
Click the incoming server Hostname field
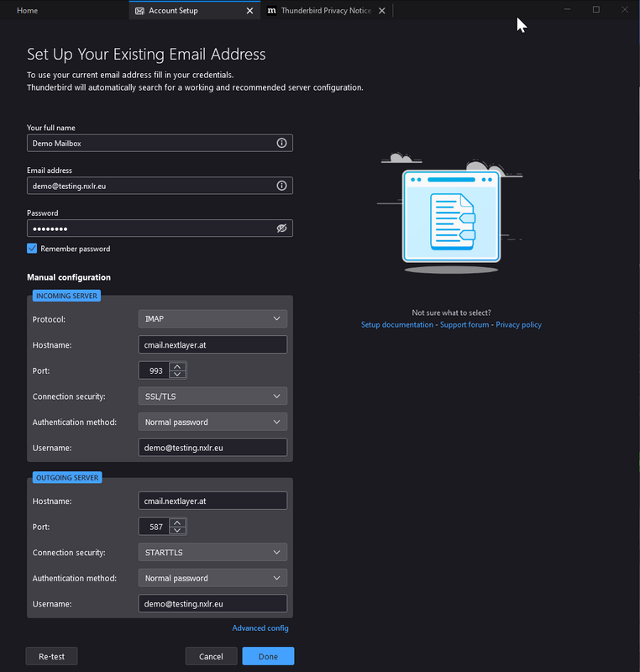(212, 344)
